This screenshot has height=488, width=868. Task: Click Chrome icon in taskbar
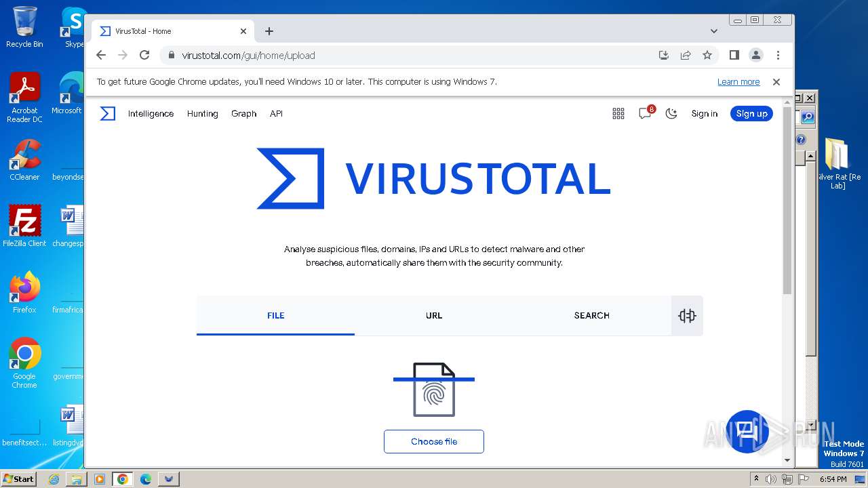tap(122, 479)
